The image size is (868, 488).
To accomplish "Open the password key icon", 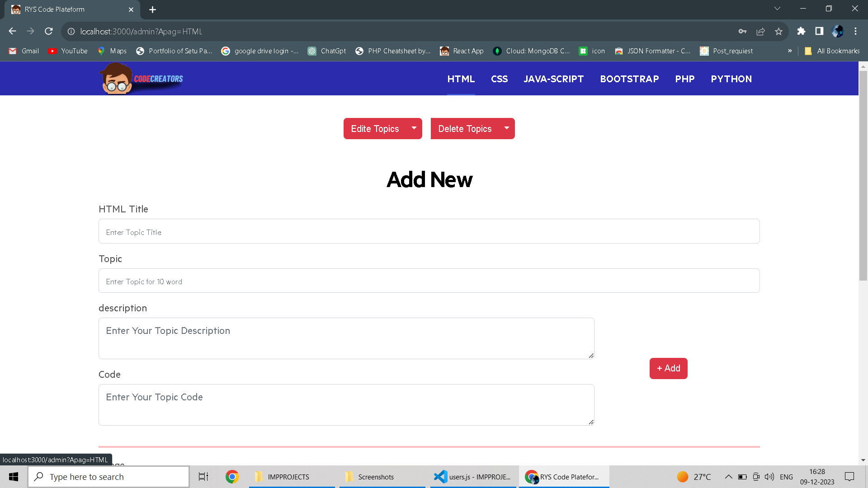I will click(x=742, y=31).
